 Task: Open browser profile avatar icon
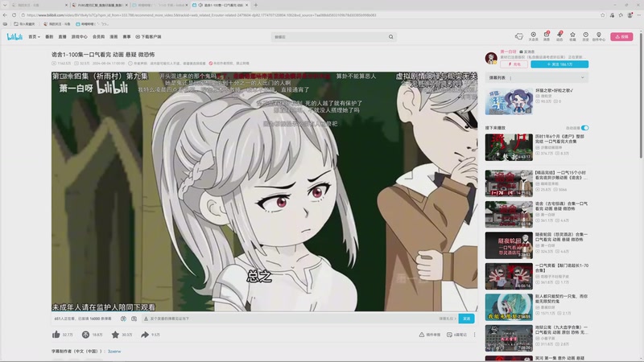pos(630,15)
